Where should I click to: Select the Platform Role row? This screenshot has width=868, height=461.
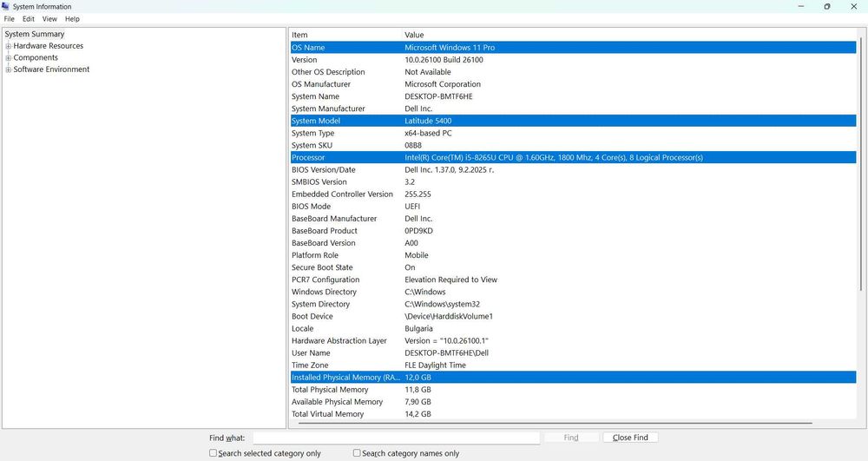coord(574,255)
